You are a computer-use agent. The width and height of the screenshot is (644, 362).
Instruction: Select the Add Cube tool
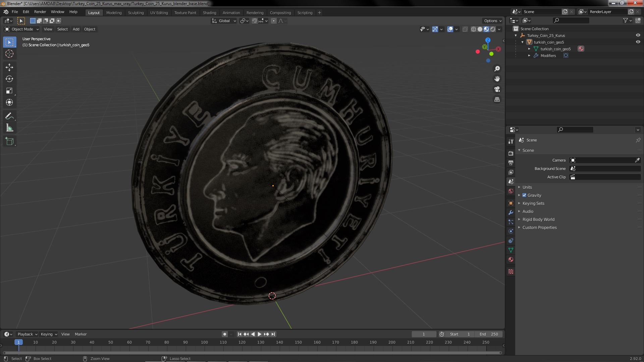(9, 141)
